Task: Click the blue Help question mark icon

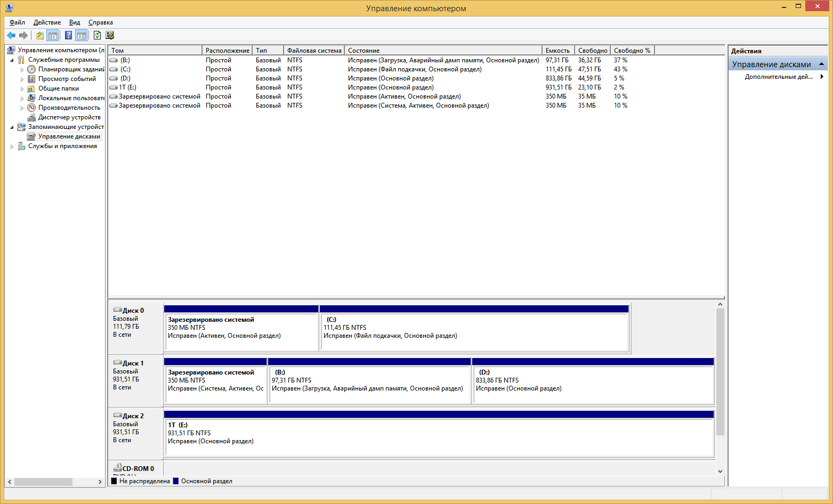Action: tap(68, 35)
